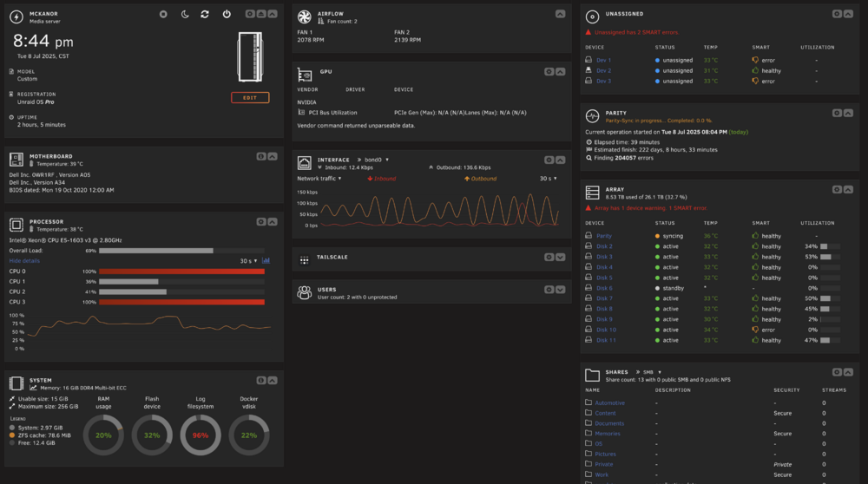Screen dimensions: 868x484
Task: Open Users tile settings gear
Action: [549, 290]
